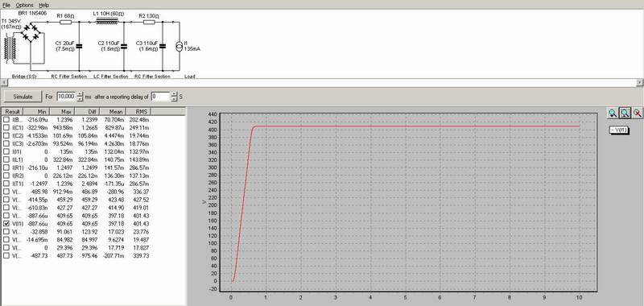644x306 pixels.
Task: Select the inductor L1 10H symbol
Action: [107, 22]
